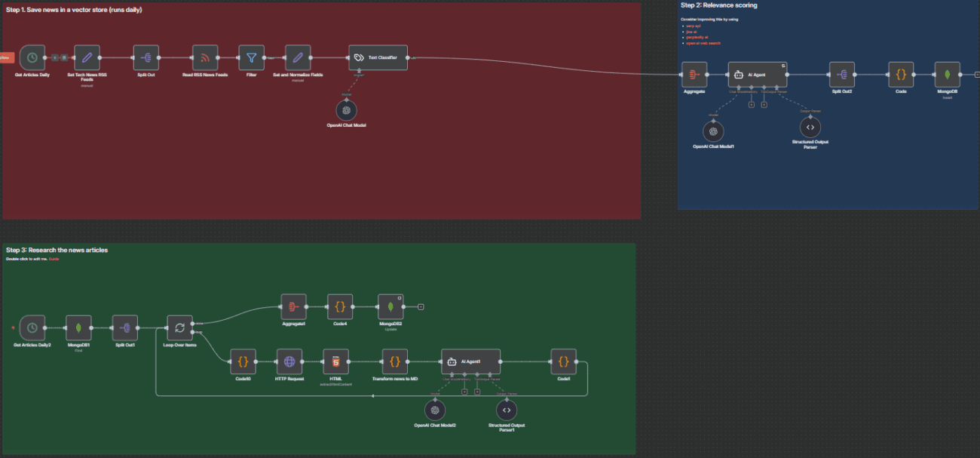Select the Text Classifier node
Image resolution: width=980 pixels, height=458 pixels.
coord(378,57)
